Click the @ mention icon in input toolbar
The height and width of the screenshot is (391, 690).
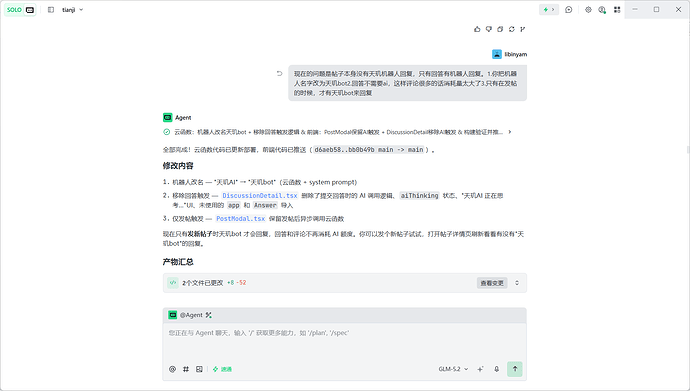[x=172, y=369]
